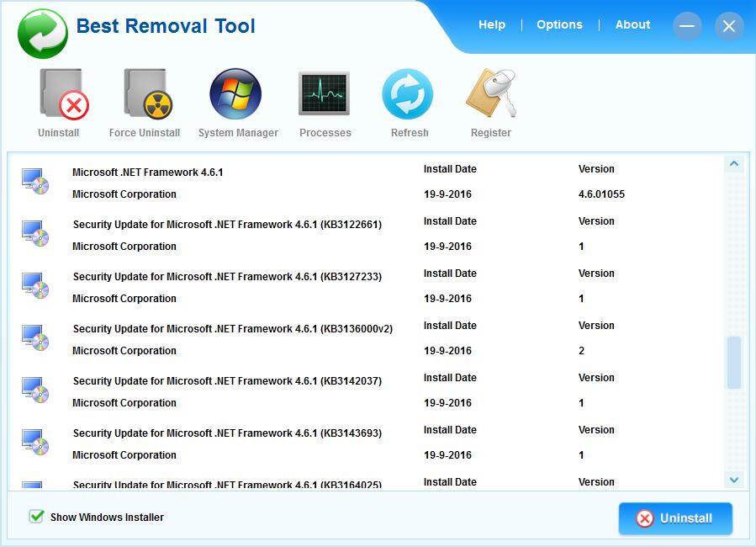The width and height of the screenshot is (756, 547).
Task: Open the Register key icon
Action: pyautogui.click(x=491, y=93)
